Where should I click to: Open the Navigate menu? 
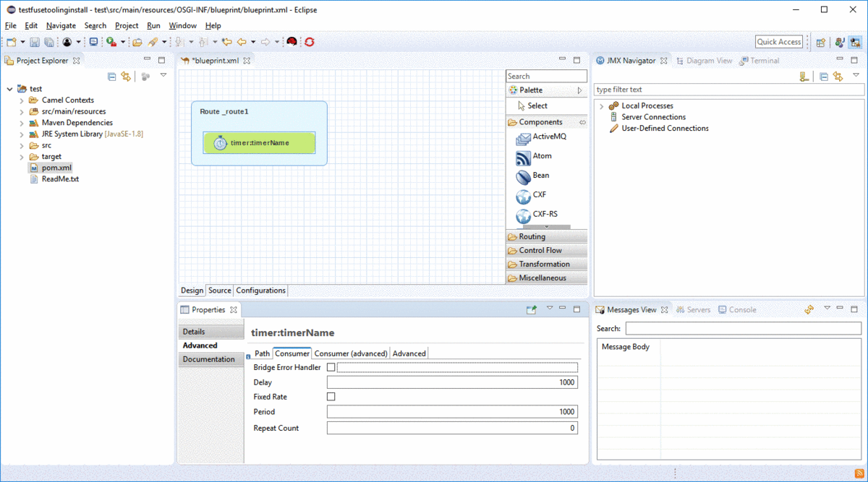pos(61,25)
